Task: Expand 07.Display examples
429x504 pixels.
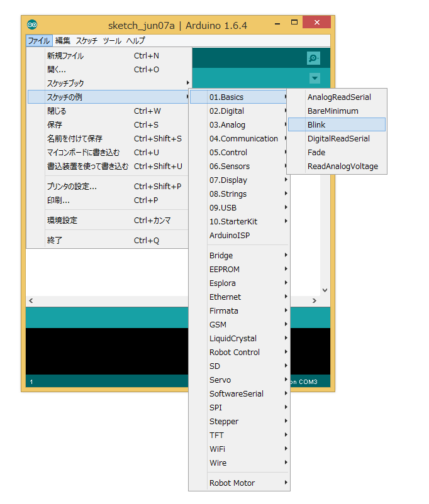Action: 240,180
